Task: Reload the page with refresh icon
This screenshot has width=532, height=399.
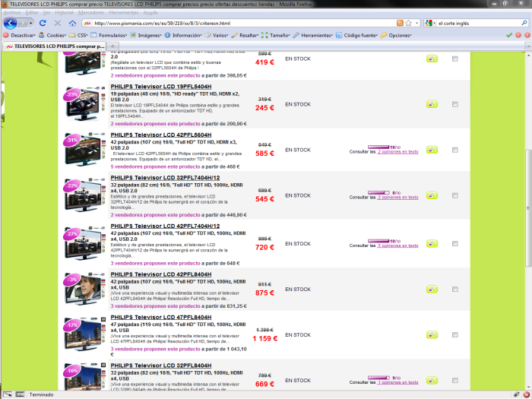Action: pyautogui.click(x=43, y=23)
